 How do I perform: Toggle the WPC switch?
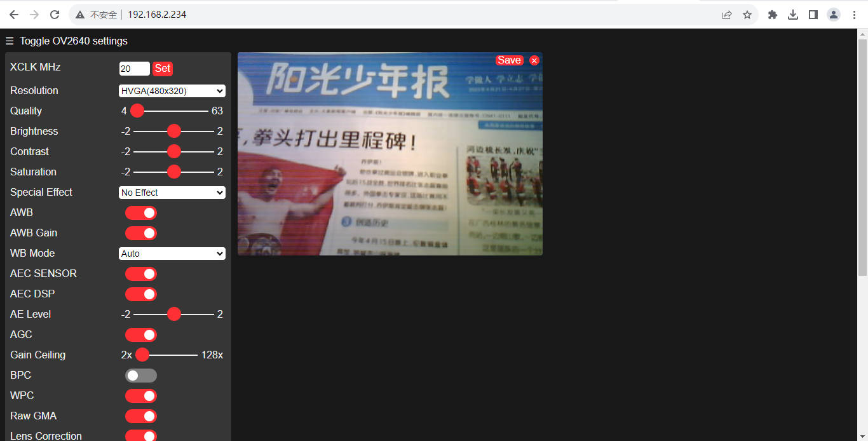tap(141, 396)
